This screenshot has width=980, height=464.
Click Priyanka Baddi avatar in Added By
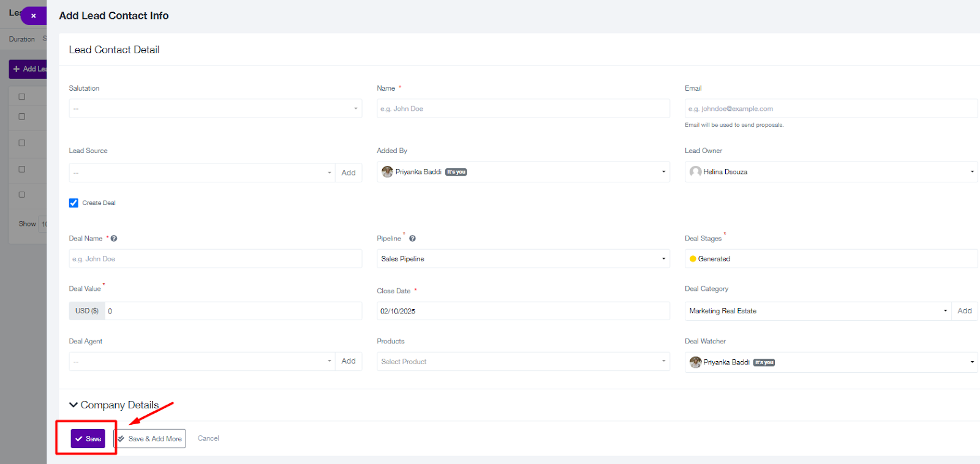click(x=387, y=172)
